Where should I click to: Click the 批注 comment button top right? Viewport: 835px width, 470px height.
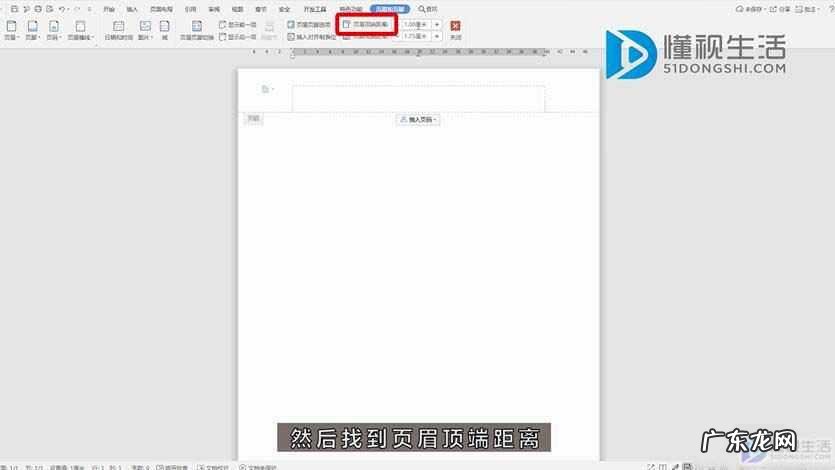(x=806, y=9)
